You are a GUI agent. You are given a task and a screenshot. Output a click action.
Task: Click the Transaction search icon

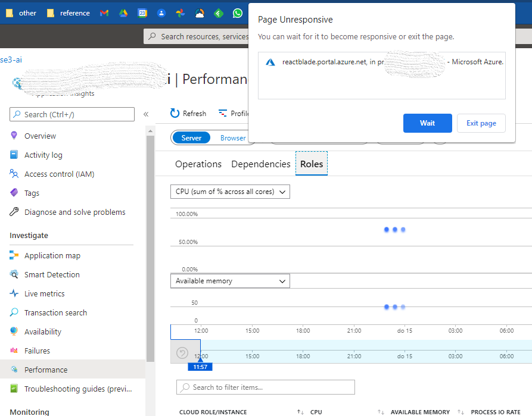point(14,312)
